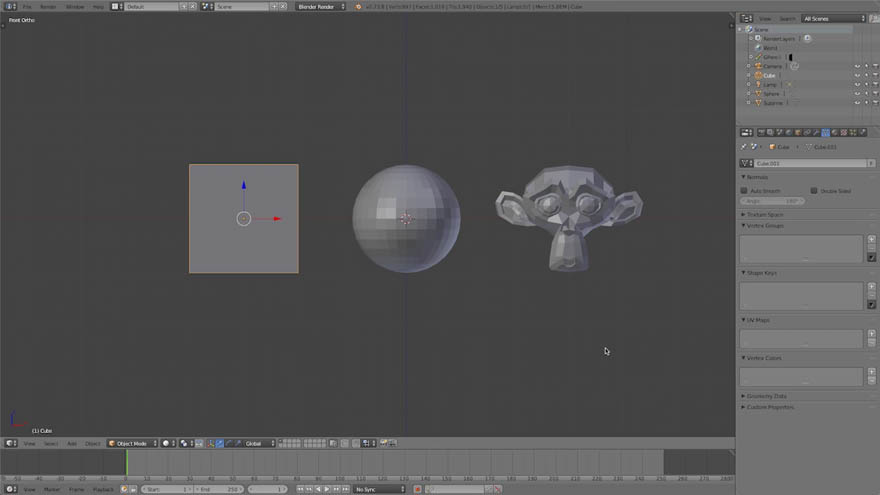Image resolution: width=880 pixels, height=495 pixels.
Task: Select the Scene row in the outliner
Action: point(796,29)
